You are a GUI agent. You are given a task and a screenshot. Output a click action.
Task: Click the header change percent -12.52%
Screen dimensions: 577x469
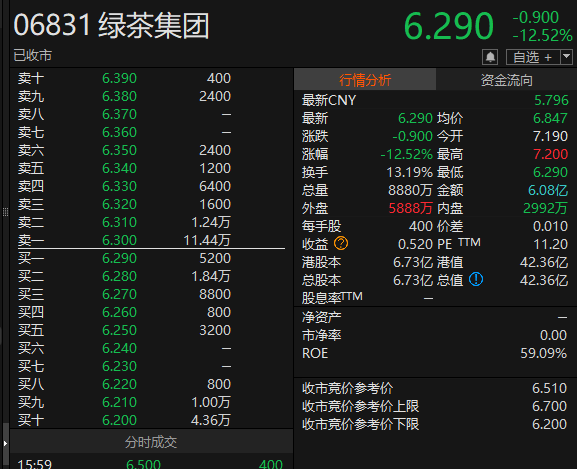(x=542, y=36)
